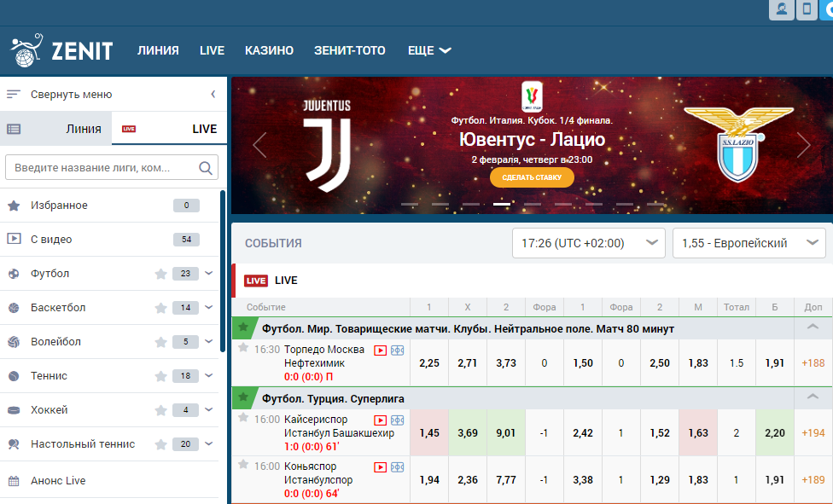Click the Теннис ball icon
This screenshot has height=504, width=833.
point(14,376)
